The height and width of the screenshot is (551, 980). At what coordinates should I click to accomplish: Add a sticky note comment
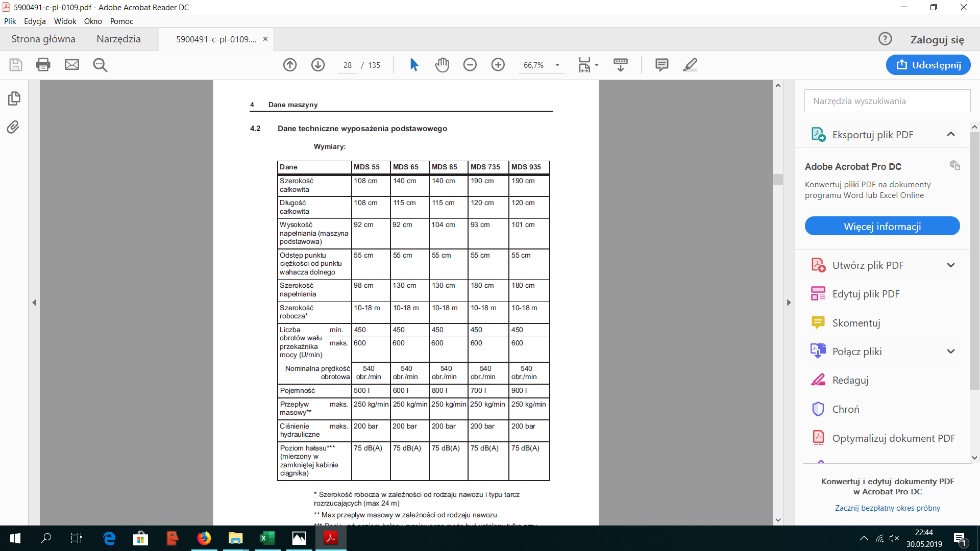point(662,65)
